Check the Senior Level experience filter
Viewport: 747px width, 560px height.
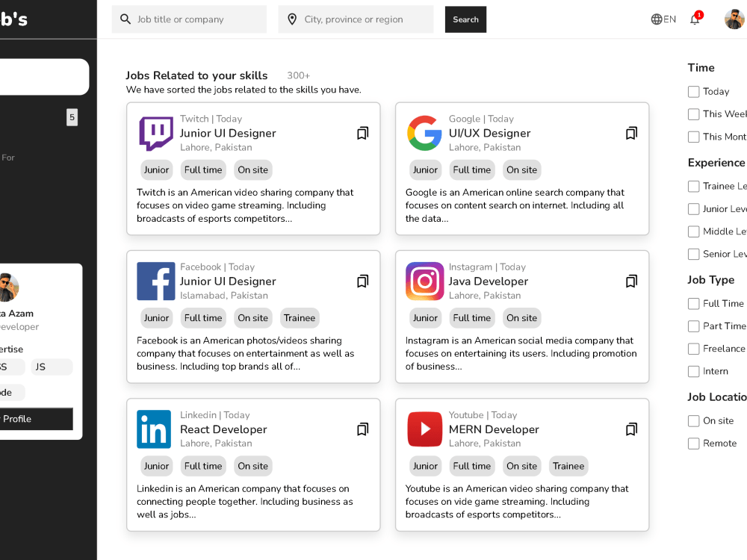coord(694,255)
